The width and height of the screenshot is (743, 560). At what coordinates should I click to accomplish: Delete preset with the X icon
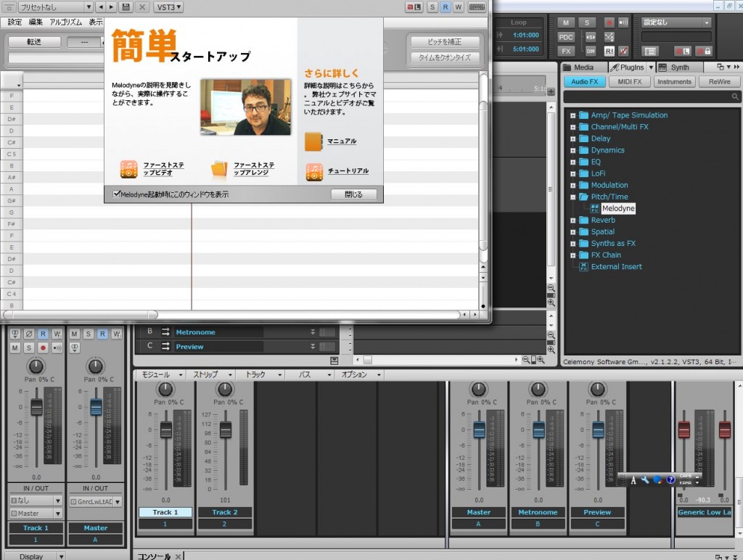(x=141, y=7)
